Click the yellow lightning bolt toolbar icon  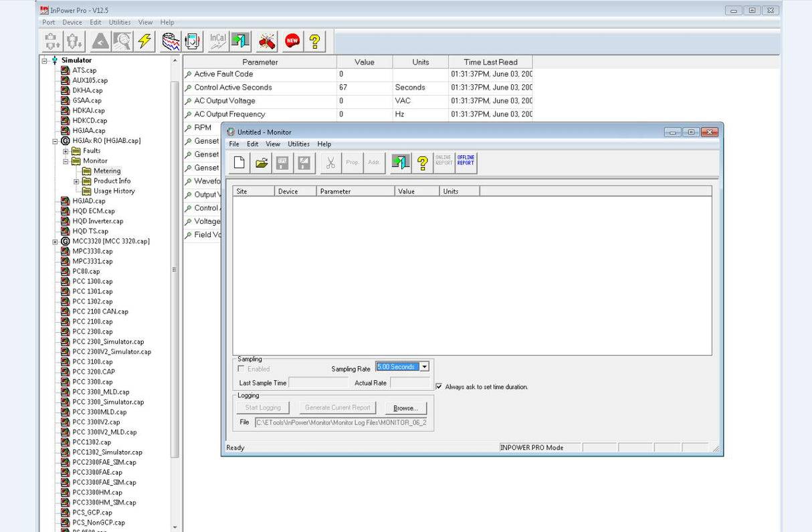pyautogui.click(x=144, y=41)
